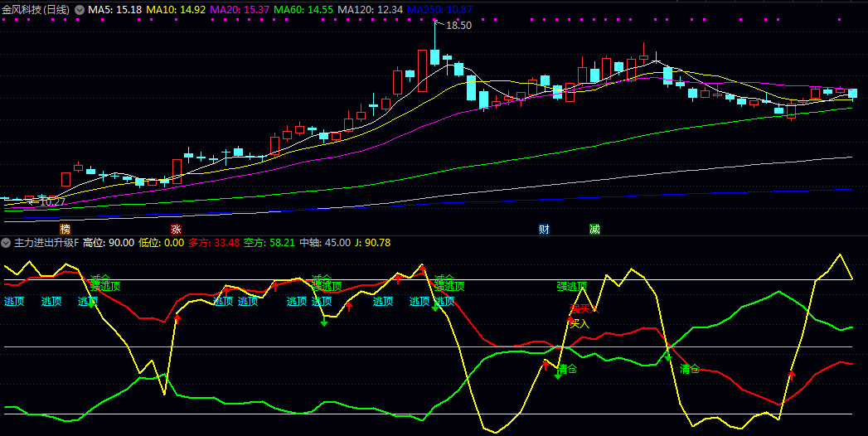The height and width of the screenshot is (436, 868).
Task: Select the 主力进出升级F indicator name
Action: 46,242
